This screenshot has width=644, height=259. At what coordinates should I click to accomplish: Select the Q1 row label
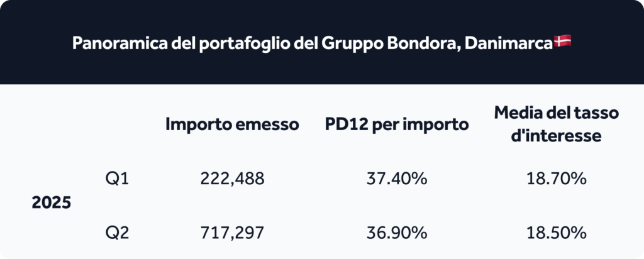117,179
